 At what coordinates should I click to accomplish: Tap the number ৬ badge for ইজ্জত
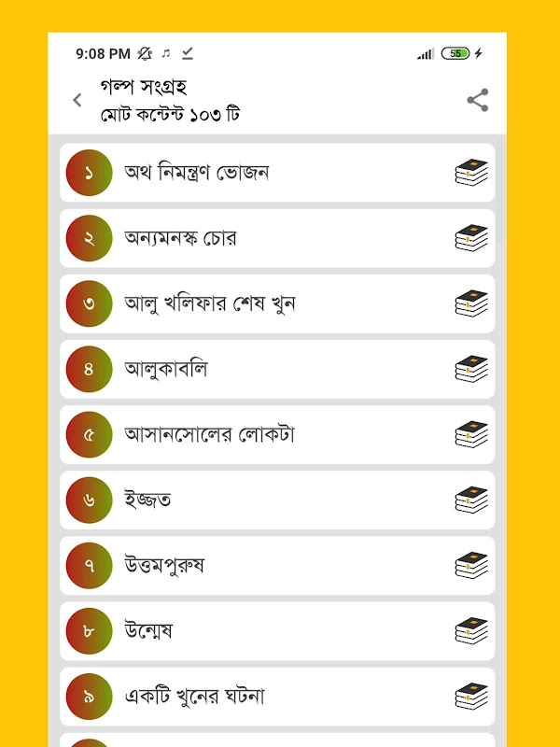coord(89,500)
